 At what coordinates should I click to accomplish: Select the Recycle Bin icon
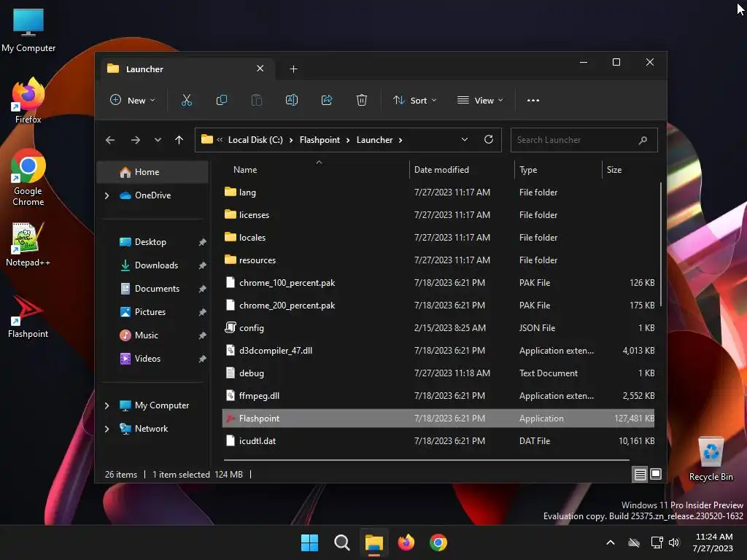tap(711, 459)
